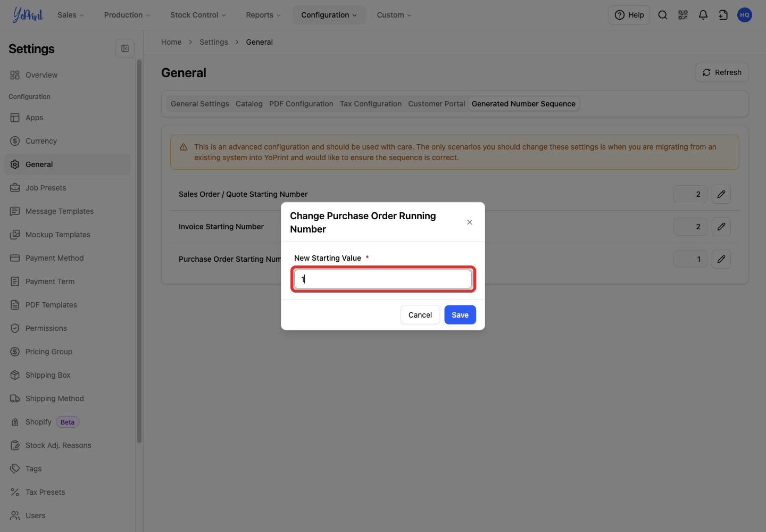Go to Payment Method settings
Screen dimensions: 766x532
(68, 258)
